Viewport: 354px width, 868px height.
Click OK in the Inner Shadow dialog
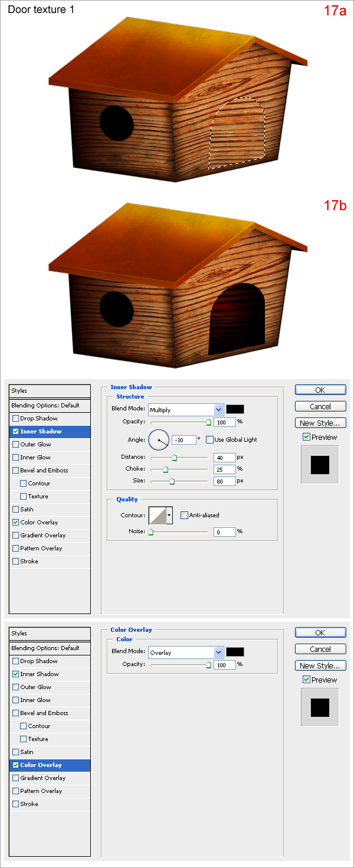pyautogui.click(x=320, y=390)
